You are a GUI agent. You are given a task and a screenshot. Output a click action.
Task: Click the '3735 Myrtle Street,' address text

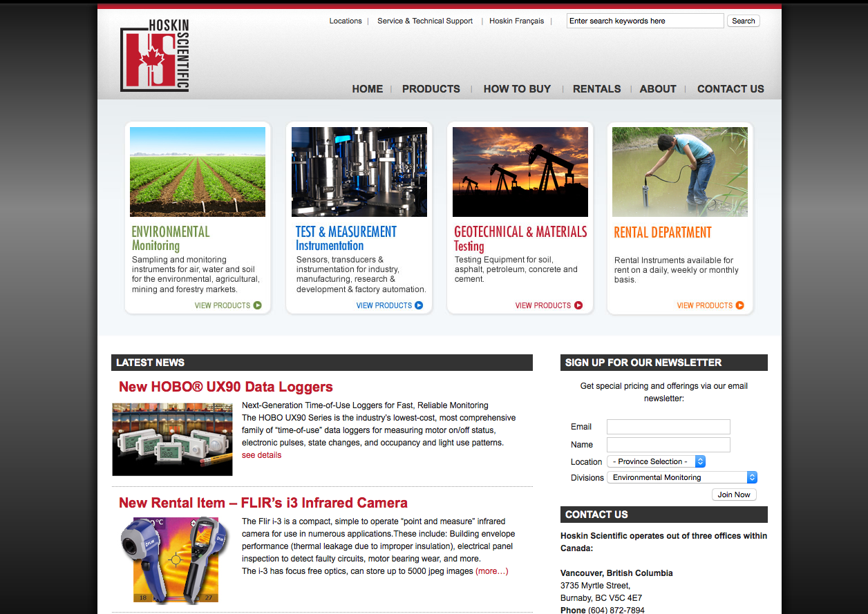[x=596, y=586]
